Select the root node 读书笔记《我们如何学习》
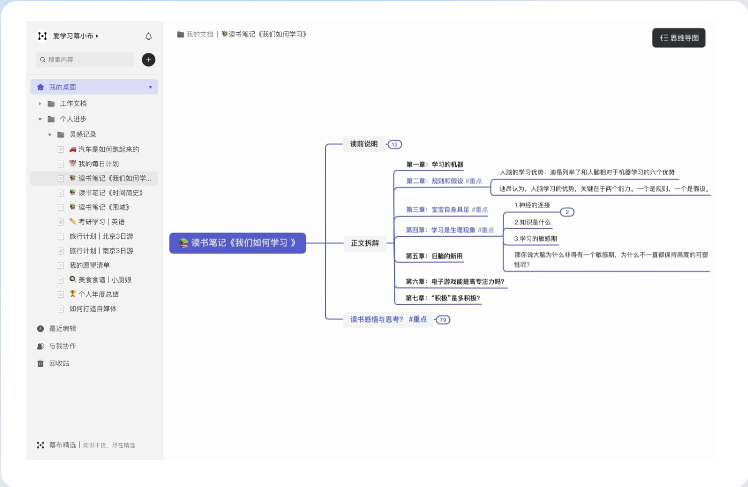The width and height of the screenshot is (748, 487). point(238,243)
